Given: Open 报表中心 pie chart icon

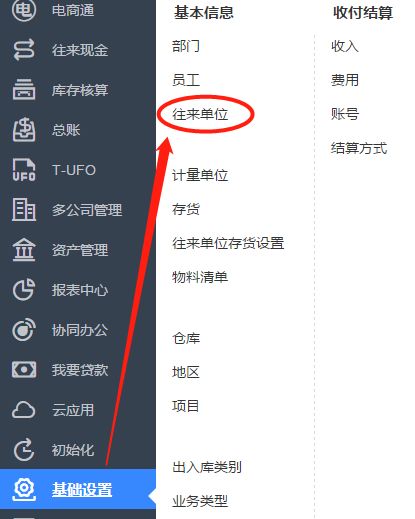Looking at the screenshot, I should [x=24, y=290].
